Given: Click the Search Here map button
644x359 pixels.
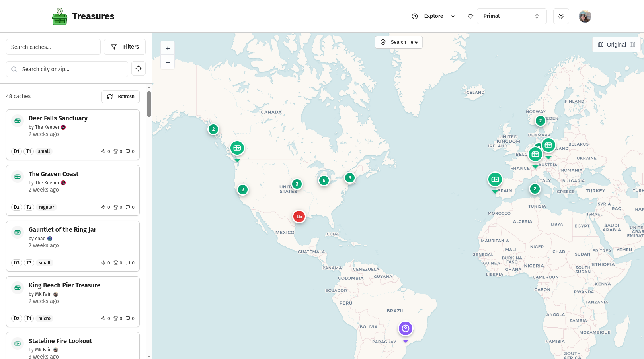Looking at the screenshot, I should tap(398, 42).
